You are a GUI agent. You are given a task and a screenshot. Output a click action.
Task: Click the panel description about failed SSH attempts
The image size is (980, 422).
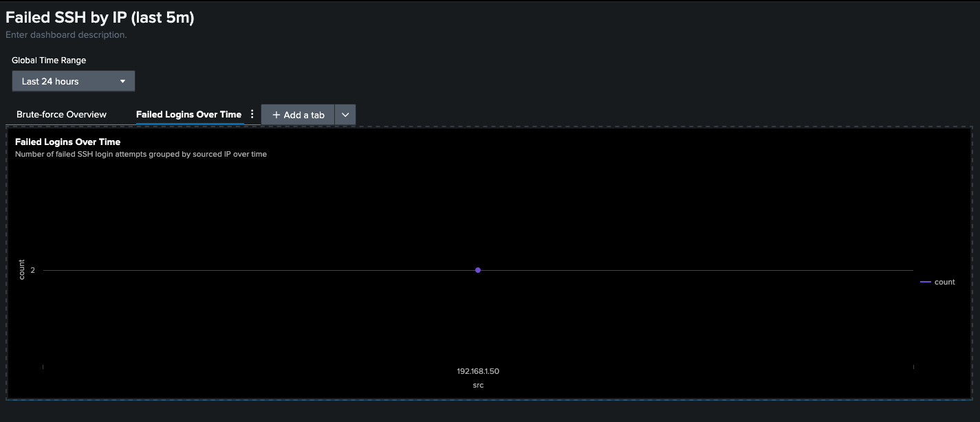(140, 154)
